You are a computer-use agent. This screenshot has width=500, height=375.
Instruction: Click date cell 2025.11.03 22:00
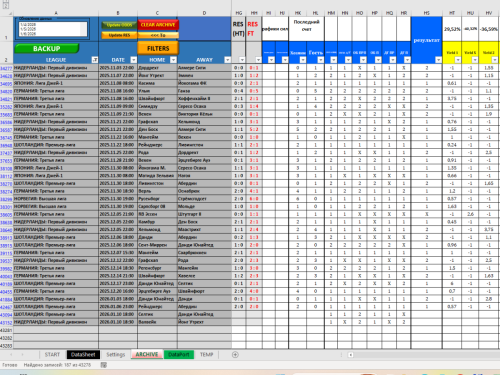click(118, 68)
